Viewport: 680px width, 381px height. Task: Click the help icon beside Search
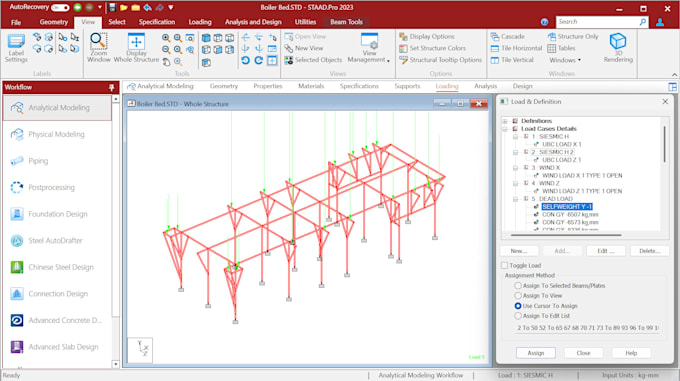click(x=544, y=22)
